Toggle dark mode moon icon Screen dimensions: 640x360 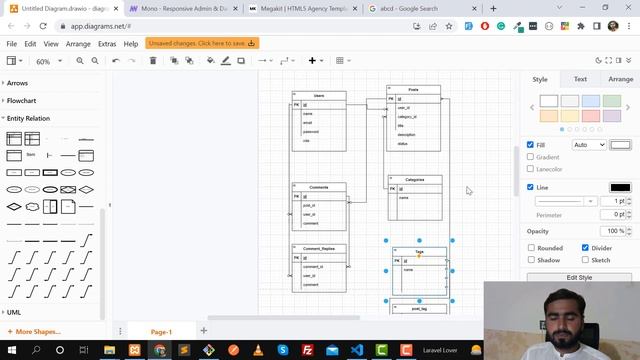click(x=598, y=60)
